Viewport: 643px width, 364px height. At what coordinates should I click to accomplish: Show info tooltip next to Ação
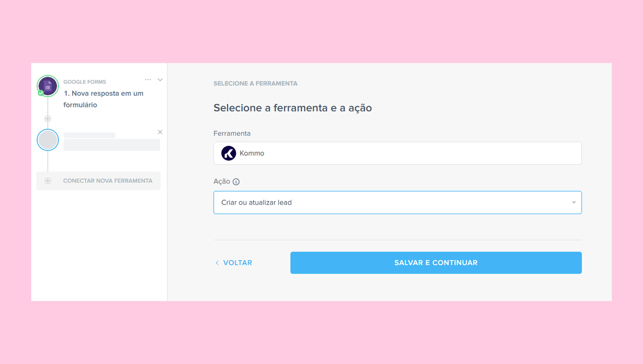(x=236, y=182)
